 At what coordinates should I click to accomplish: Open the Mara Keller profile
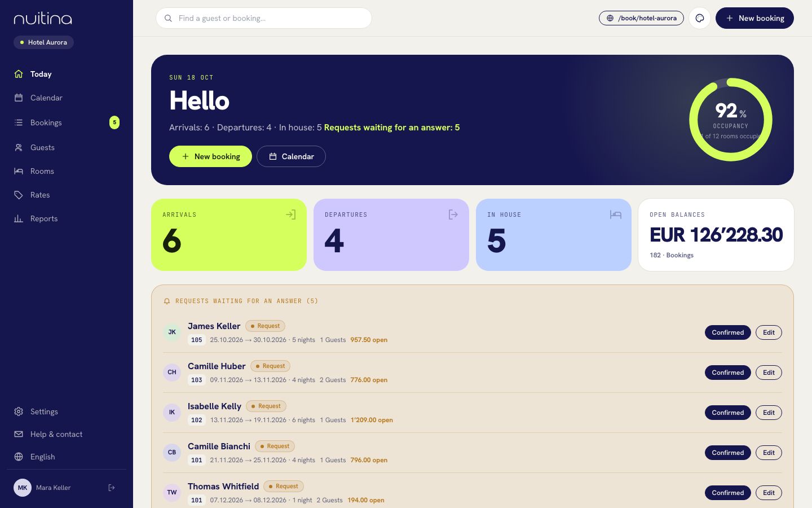point(54,488)
